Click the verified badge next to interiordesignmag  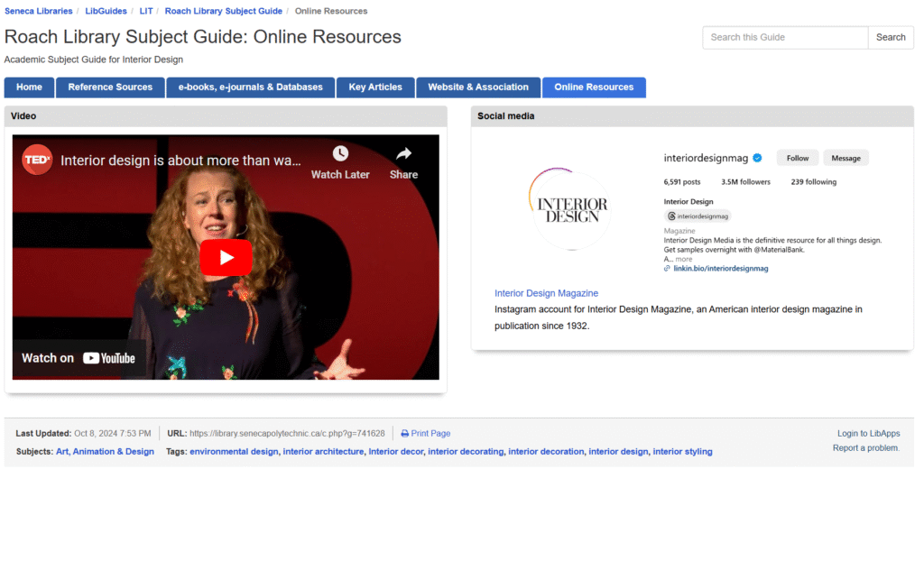click(757, 158)
